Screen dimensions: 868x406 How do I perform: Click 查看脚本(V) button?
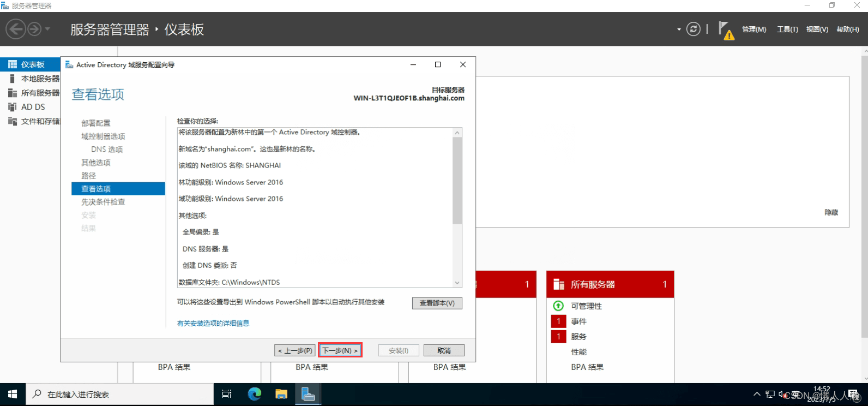(x=437, y=303)
